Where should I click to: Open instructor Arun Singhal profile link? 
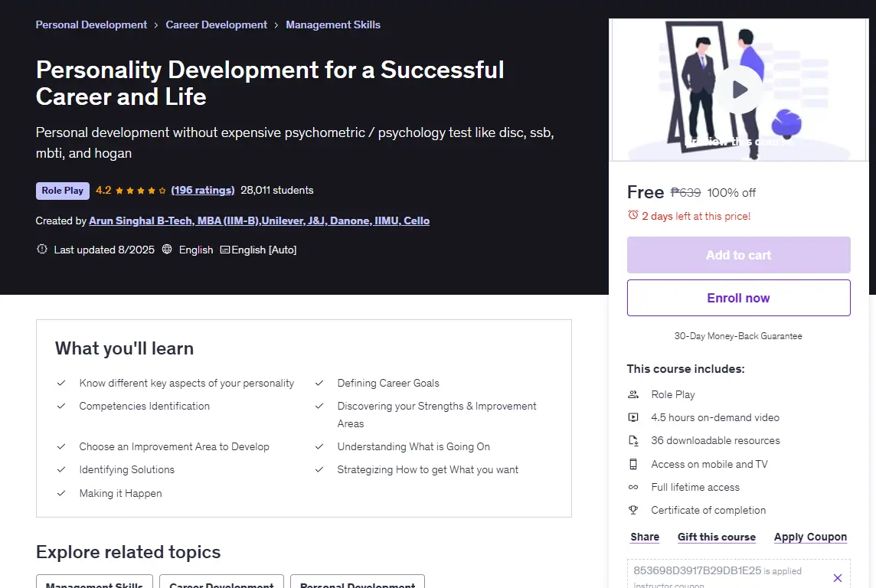260,220
